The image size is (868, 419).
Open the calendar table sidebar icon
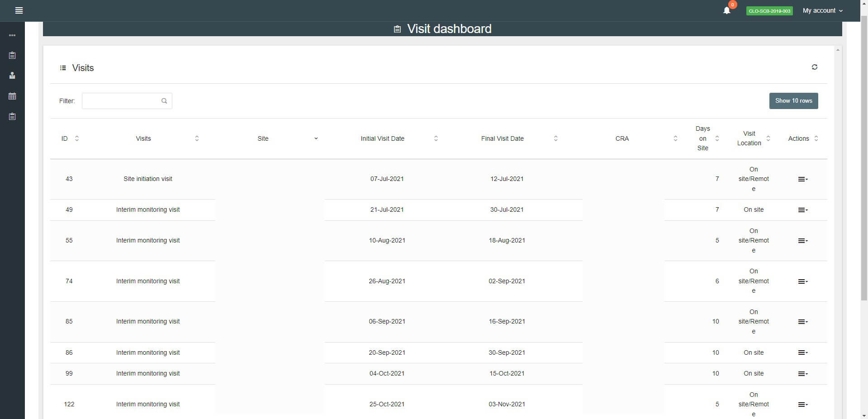pyautogui.click(x=12, y=96)
